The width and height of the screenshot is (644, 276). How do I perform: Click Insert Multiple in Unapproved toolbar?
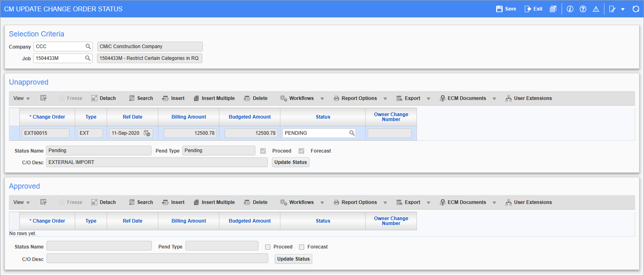[x=214, y=98]
